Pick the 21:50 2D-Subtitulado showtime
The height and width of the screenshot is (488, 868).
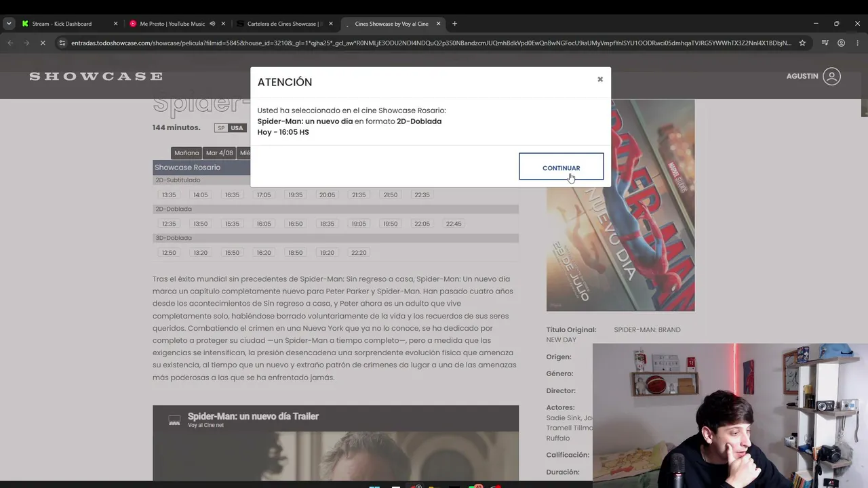coord(391,195)
